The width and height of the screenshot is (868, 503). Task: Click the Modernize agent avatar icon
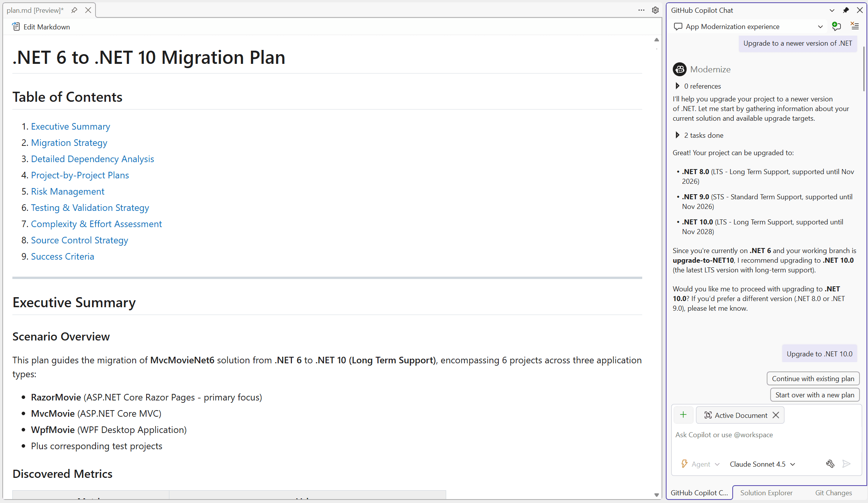[x=680, y=69]
